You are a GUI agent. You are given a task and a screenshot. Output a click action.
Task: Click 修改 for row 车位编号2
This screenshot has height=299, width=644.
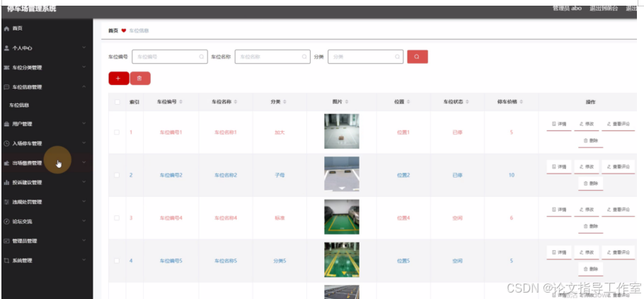coord(587,167)
